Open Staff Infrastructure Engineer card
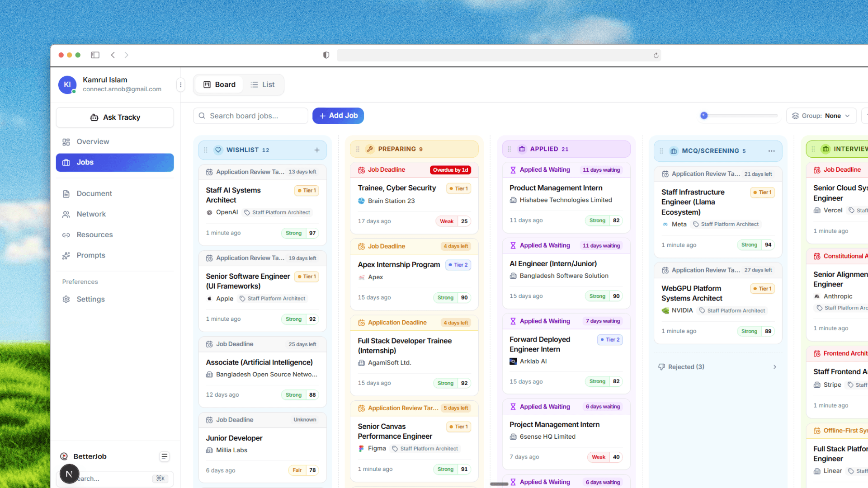This screenshot has height=488, width=868. point(718,212)
